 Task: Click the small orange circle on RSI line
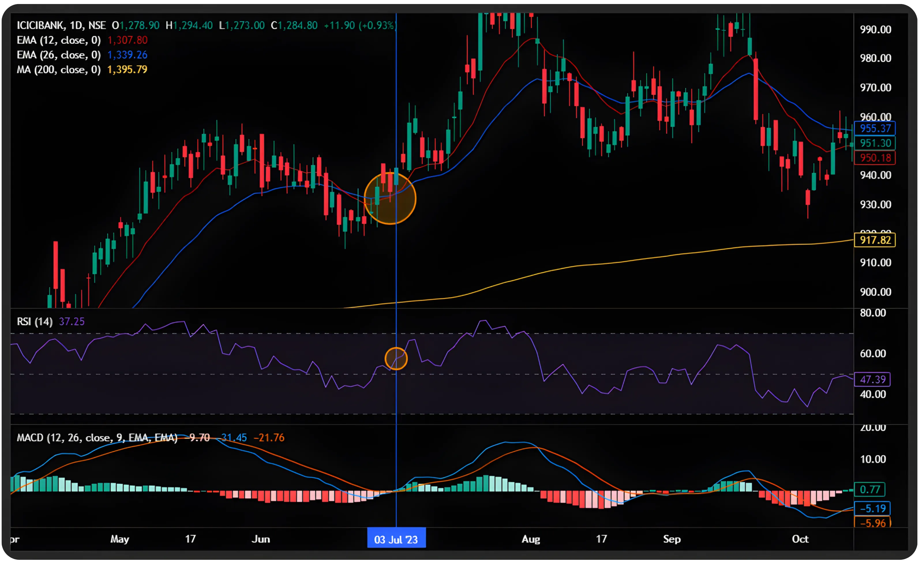[396, 358]
